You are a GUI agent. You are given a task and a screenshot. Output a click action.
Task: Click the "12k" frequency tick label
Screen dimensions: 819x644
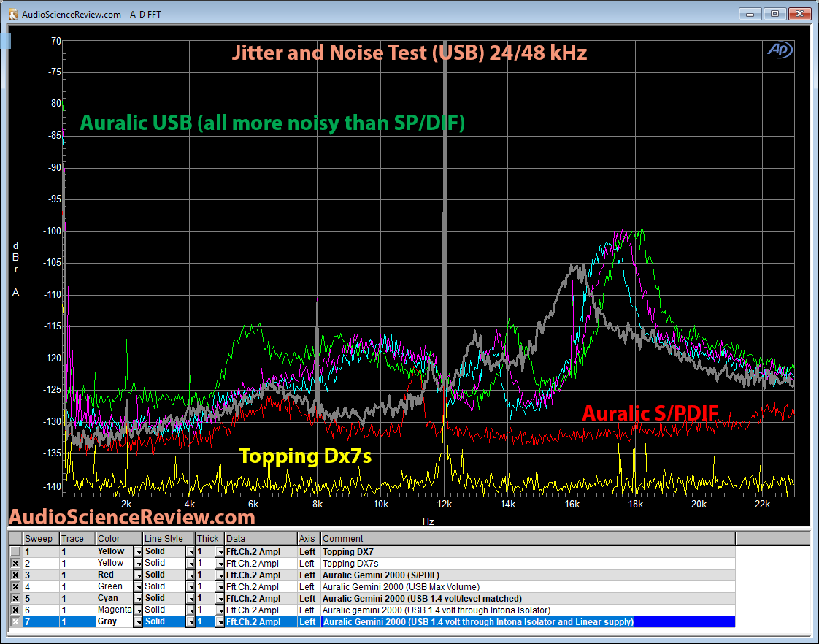click(445, 504)
